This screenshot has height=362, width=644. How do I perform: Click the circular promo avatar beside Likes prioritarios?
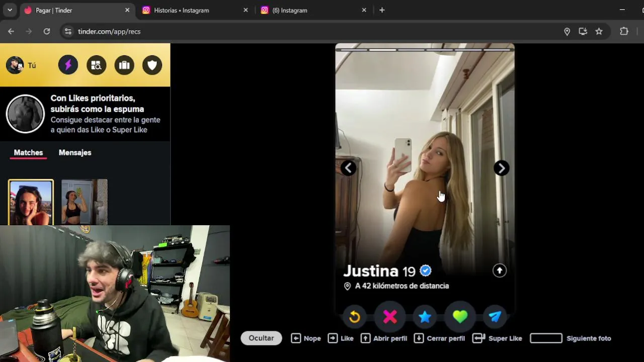(25, 114)
